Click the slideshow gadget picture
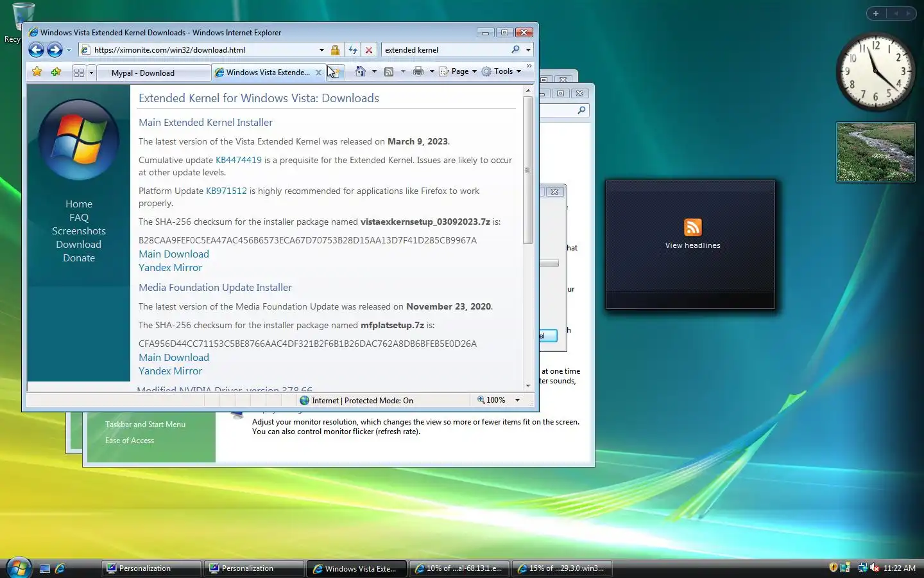924x578 pixels. [875, 152]
